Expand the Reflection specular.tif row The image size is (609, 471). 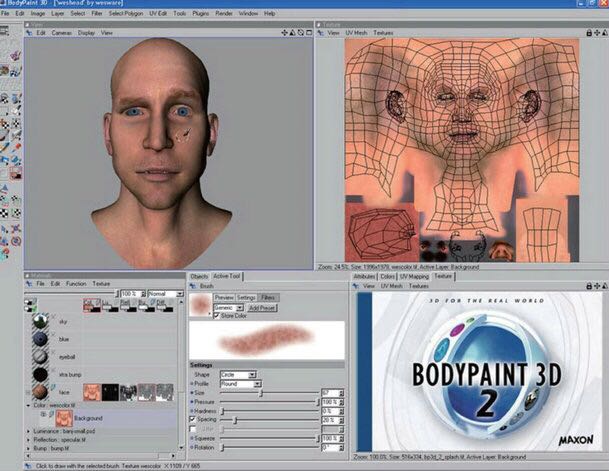(x=28, y=440)
